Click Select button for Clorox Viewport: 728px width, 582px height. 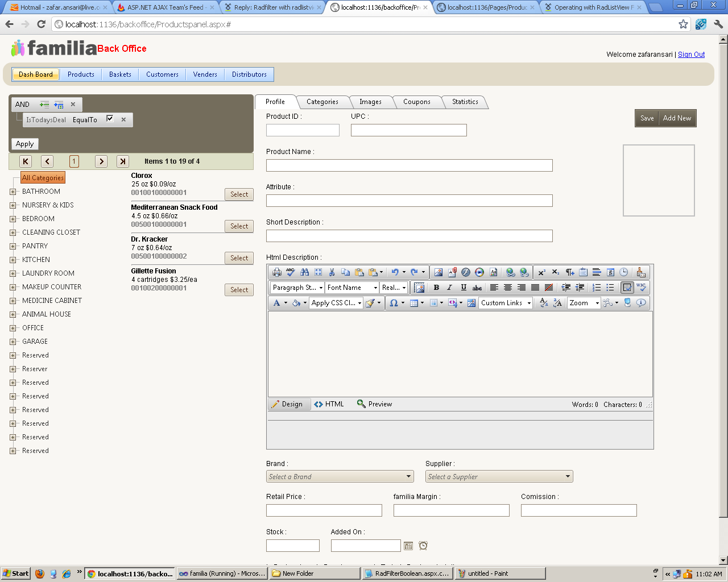(x=239, y=194)
